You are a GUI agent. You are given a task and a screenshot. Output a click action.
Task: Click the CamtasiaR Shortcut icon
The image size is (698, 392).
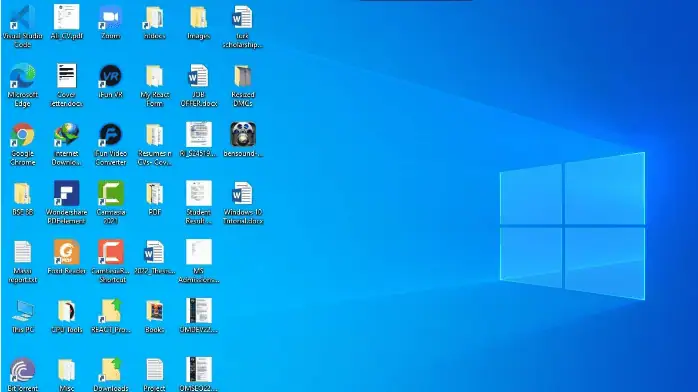tap(110, 252)
